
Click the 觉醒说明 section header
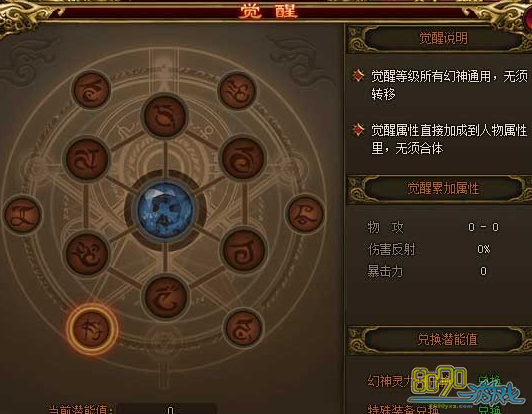pos(443,38)
